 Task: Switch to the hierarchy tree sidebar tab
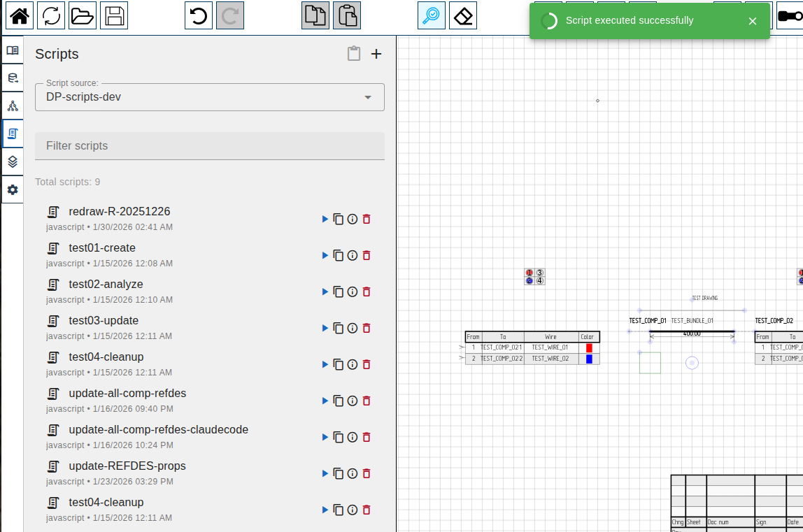[x=13, y=106]
